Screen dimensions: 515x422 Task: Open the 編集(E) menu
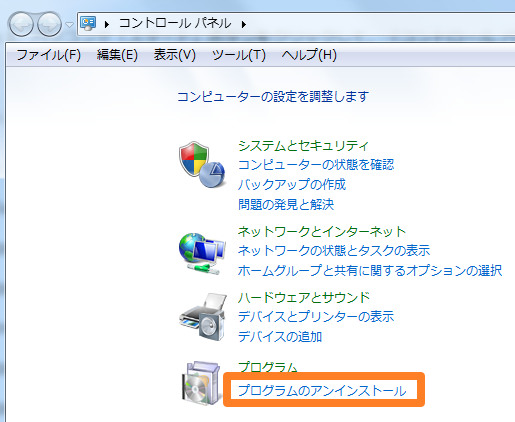point(117,55)
